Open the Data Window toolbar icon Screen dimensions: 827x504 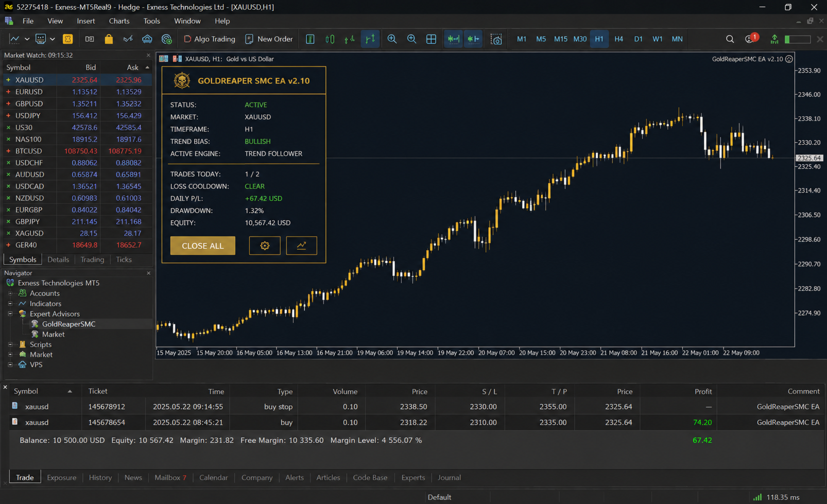(x=90, y=39)
